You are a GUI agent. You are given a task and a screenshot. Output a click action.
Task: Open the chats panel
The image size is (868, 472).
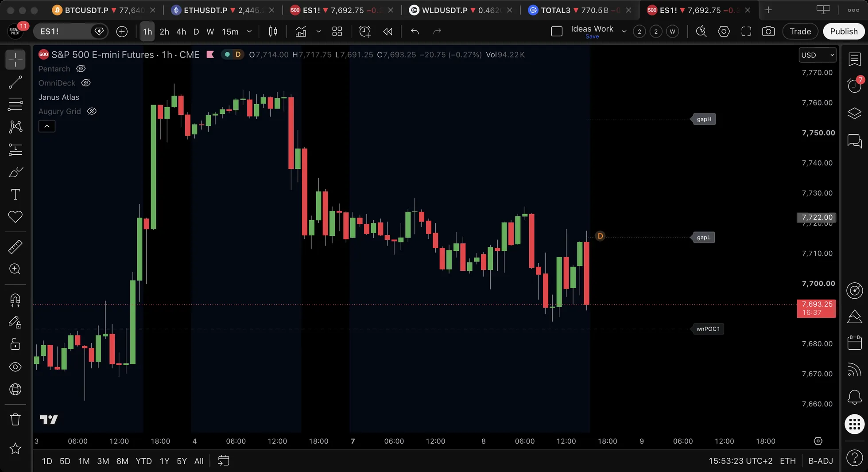point(854,141)
